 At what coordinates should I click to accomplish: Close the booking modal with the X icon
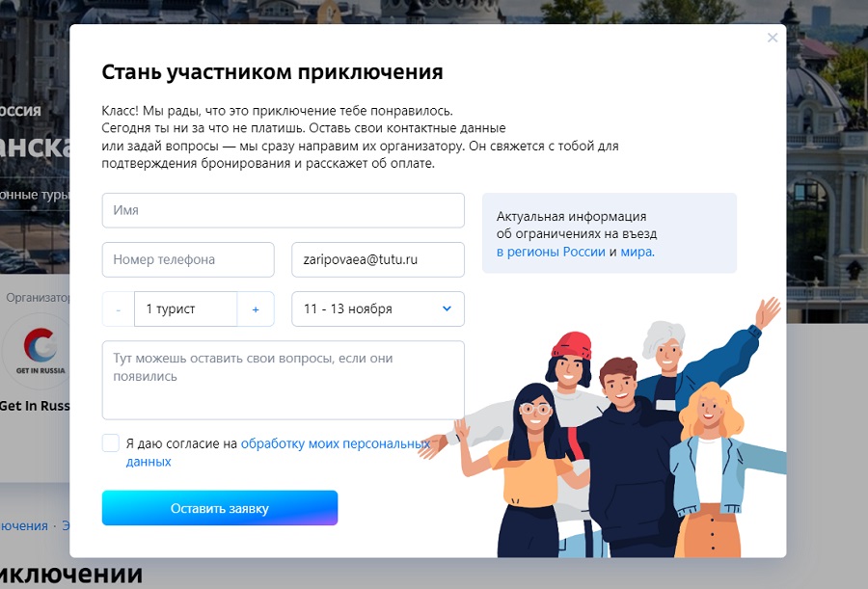click(773, 38)
